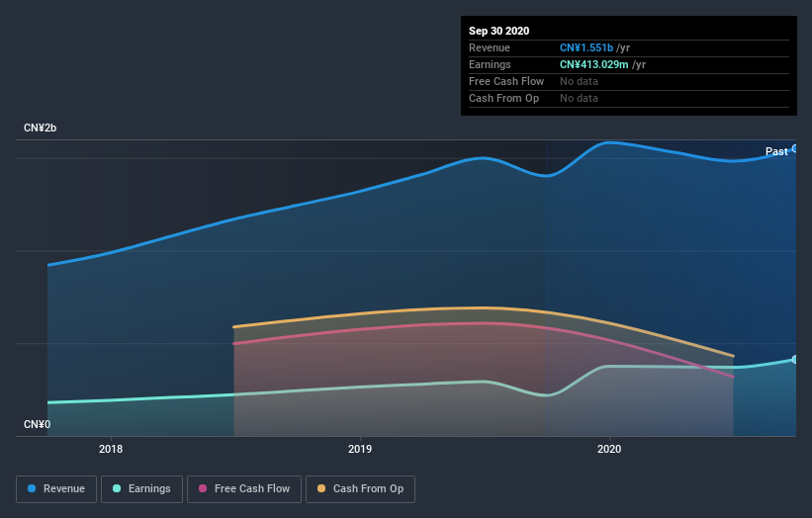The image size is (812, 518).
Task: Click the Free Cash Flow tooltip row label
Action: click(x=506, y=81)
